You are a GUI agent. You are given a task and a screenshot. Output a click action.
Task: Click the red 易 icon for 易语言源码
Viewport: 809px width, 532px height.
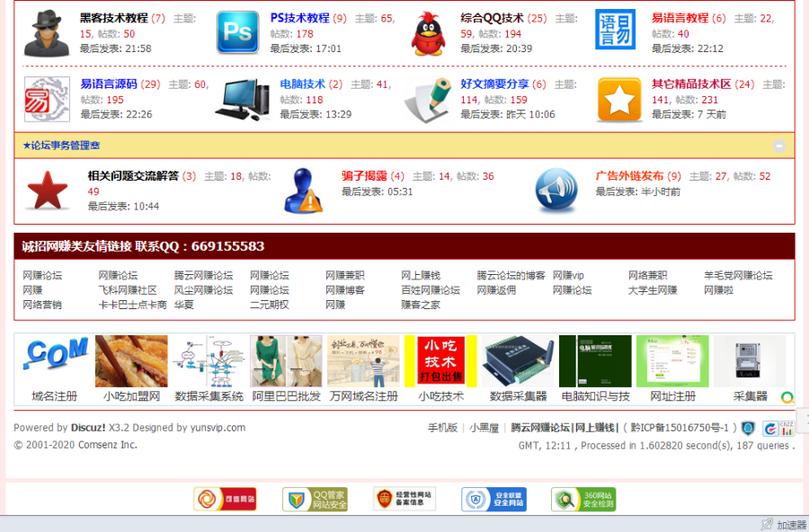pos(47,99)
